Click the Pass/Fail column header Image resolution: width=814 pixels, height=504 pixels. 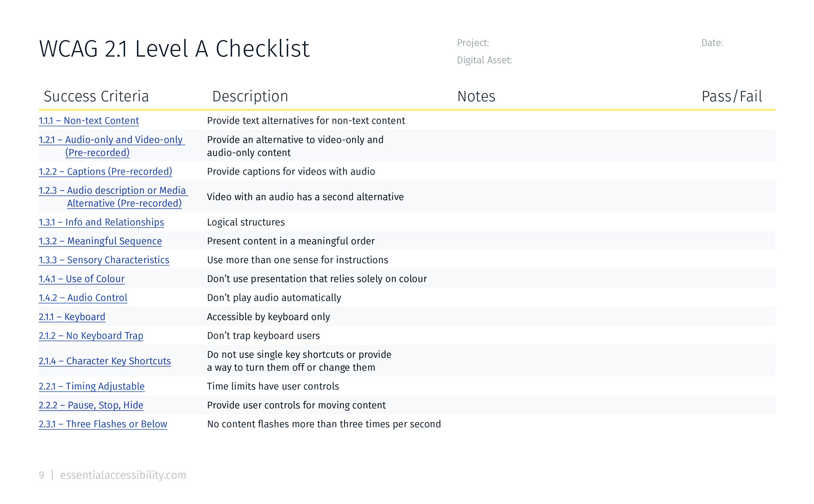click(x=731, y=97)
